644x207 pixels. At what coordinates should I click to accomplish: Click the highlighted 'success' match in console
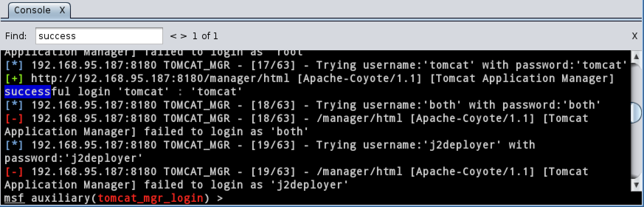(x=27, y=92)
